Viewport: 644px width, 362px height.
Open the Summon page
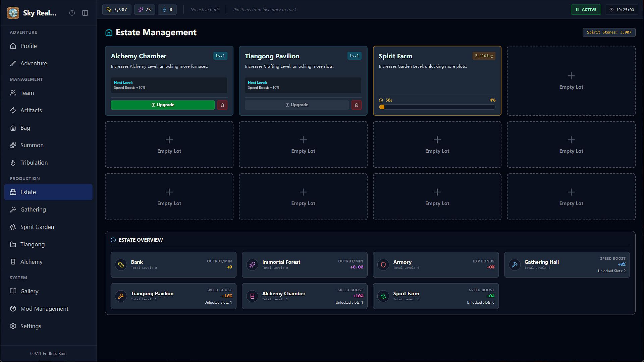click(32, 145)
